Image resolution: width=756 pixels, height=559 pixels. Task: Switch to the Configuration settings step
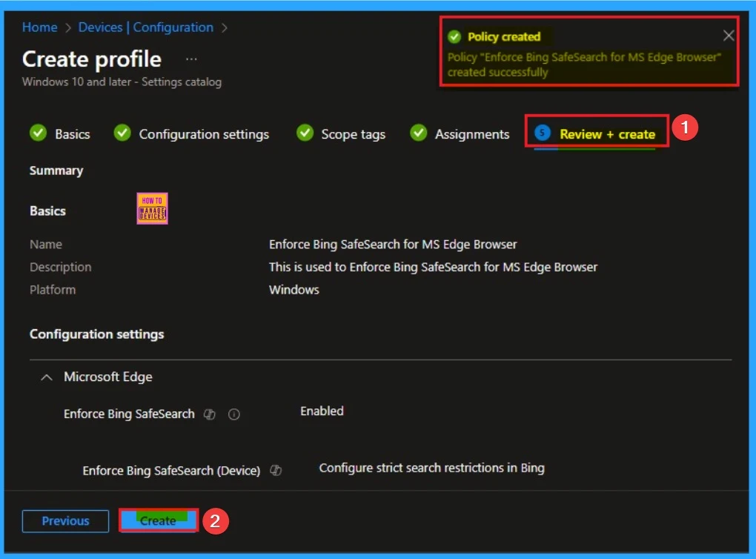pyautogui.click(x=204, y=134)
